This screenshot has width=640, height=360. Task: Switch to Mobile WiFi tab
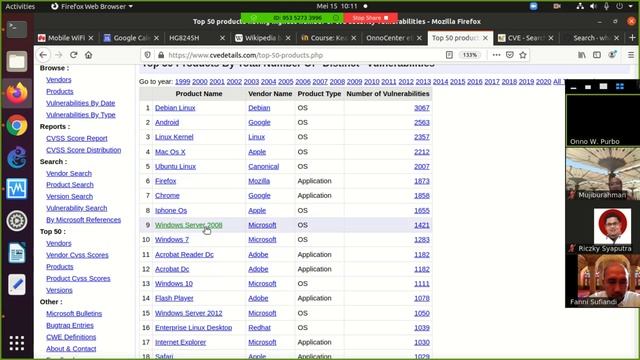click(65, 38)
